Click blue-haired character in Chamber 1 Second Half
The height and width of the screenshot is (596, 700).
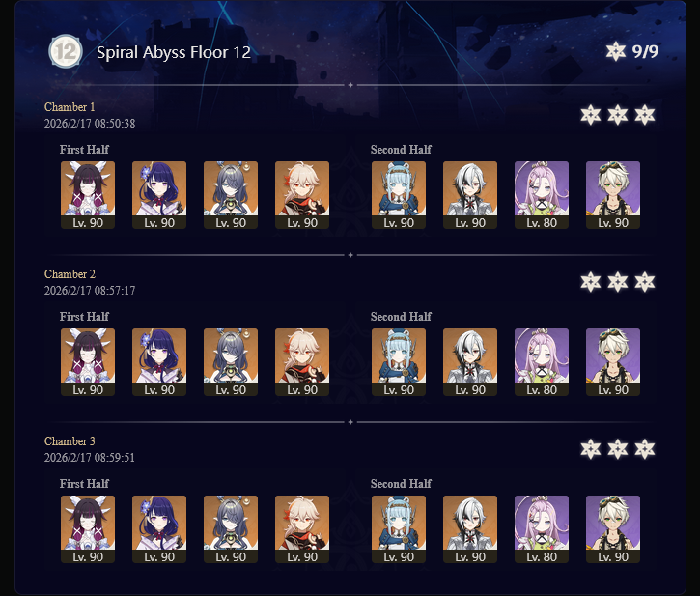399,195
